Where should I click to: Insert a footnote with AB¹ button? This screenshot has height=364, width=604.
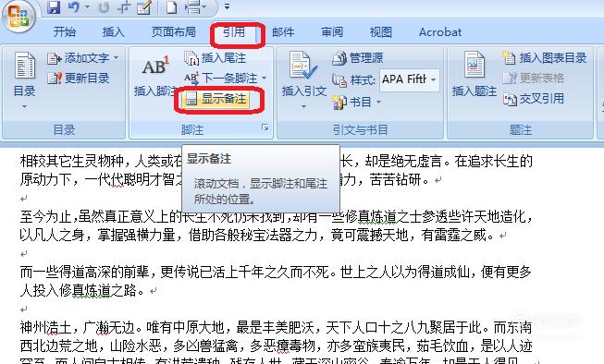point(155,75)
